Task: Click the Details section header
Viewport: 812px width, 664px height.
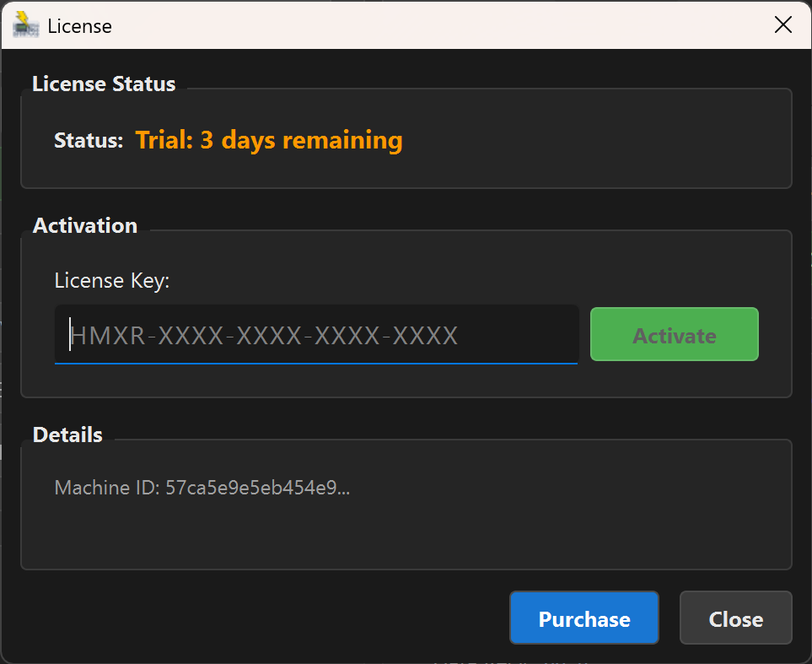Action: pos(67,435)
